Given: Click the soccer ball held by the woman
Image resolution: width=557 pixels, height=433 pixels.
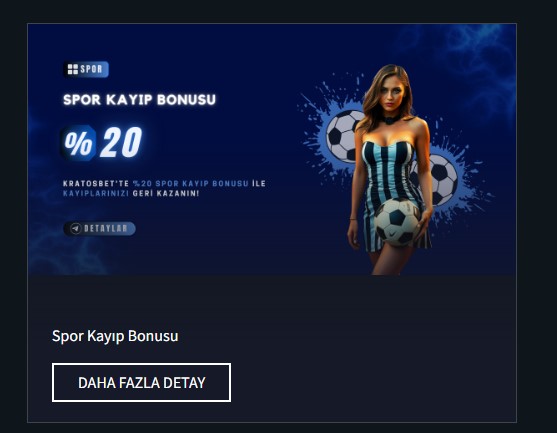Looking at the screenshot, I should 397,222.
